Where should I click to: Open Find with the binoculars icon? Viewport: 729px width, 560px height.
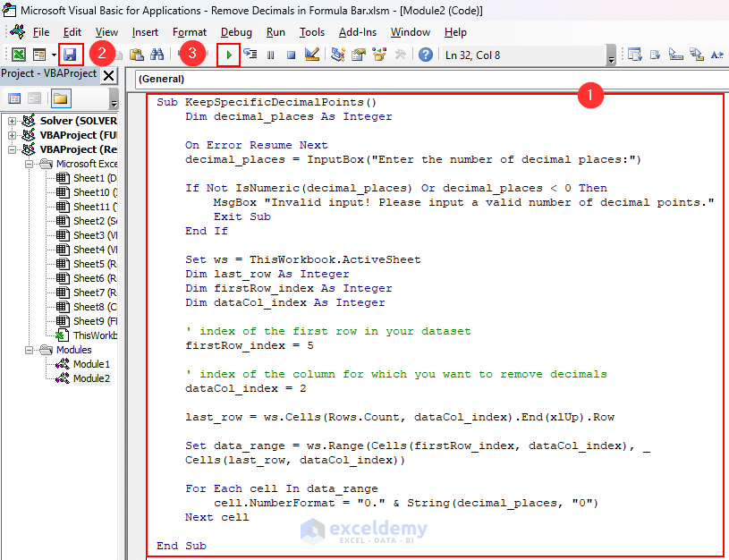(157, 55)
